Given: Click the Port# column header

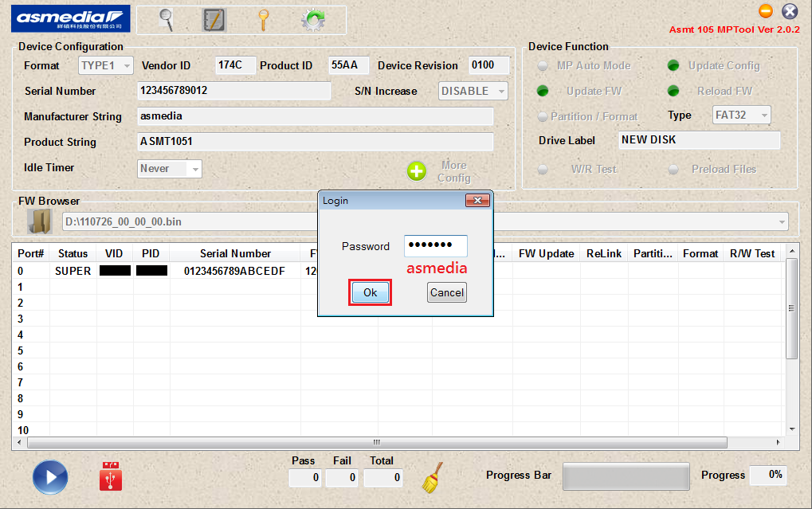Looking at the screenshot, I should [x=30, y=254].
